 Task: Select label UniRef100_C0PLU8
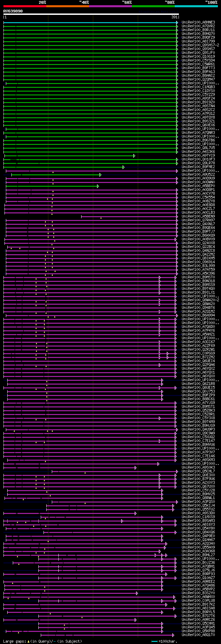(198, 601)
